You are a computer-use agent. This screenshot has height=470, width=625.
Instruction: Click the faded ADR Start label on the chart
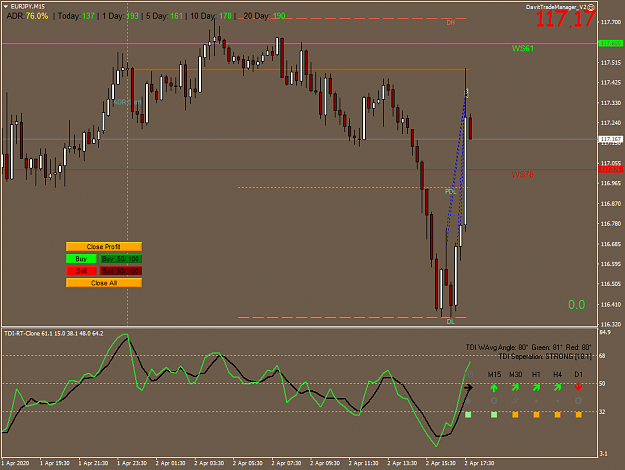127,102
